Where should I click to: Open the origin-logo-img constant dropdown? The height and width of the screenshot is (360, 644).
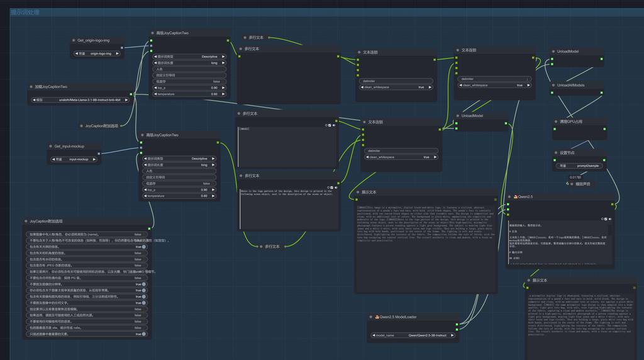[96, 53]
